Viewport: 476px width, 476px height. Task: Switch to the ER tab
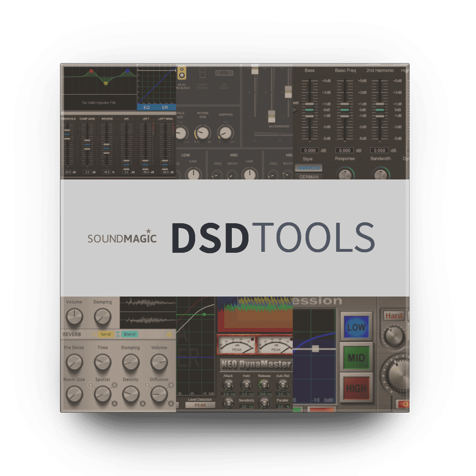pos(165,108)
